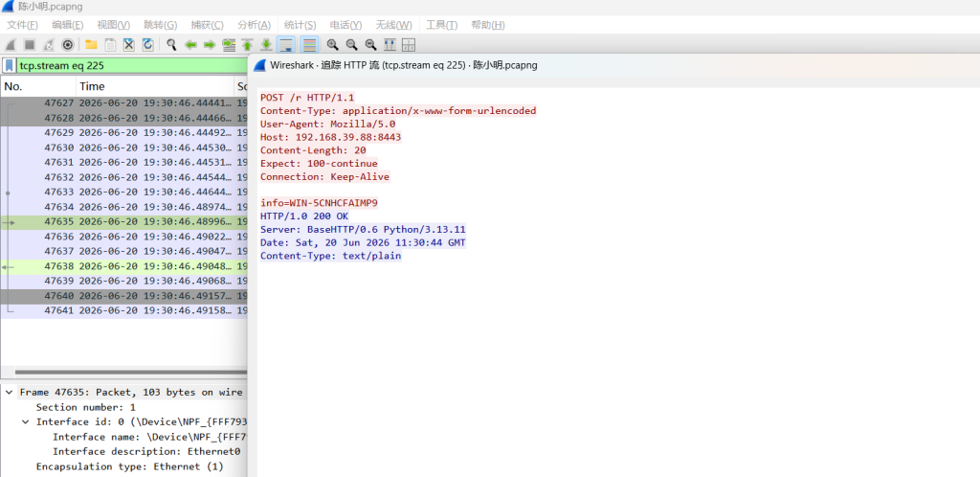
Task: Reload the capture file icon
Action: (x=147, y=45)
